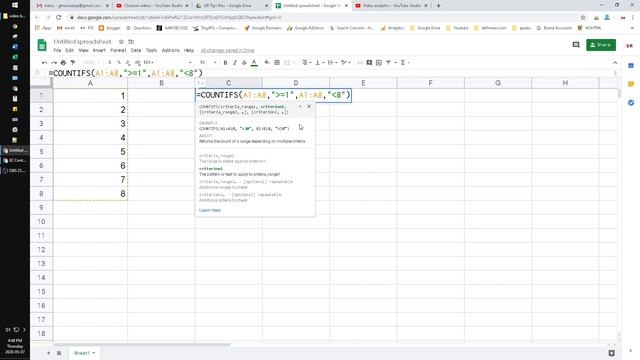Image resolution: width=640 pixels, height=360 pixels.
Task: Toggle strikethrough formatting
Action: pyautogui.click(x=244, y=62)
